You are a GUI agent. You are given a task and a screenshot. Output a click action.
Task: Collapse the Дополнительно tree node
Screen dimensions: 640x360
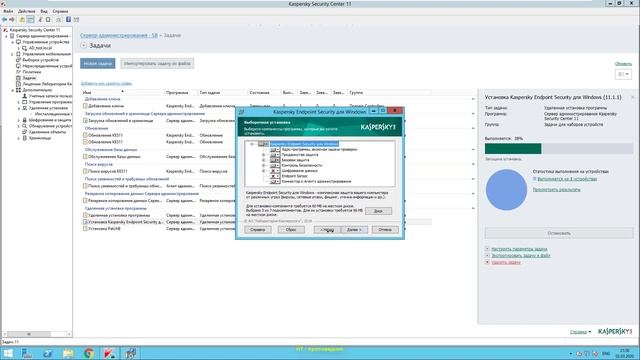[x=12, y=90]
